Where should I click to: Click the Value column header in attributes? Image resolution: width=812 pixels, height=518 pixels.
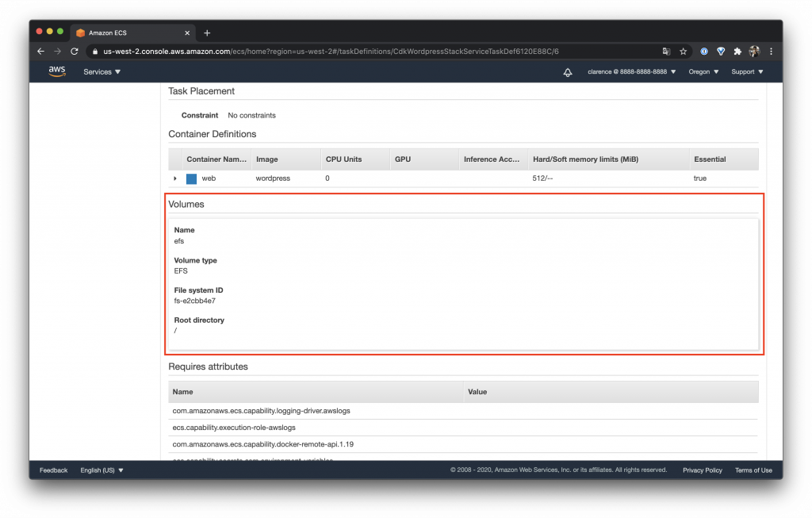click(611, 392)
